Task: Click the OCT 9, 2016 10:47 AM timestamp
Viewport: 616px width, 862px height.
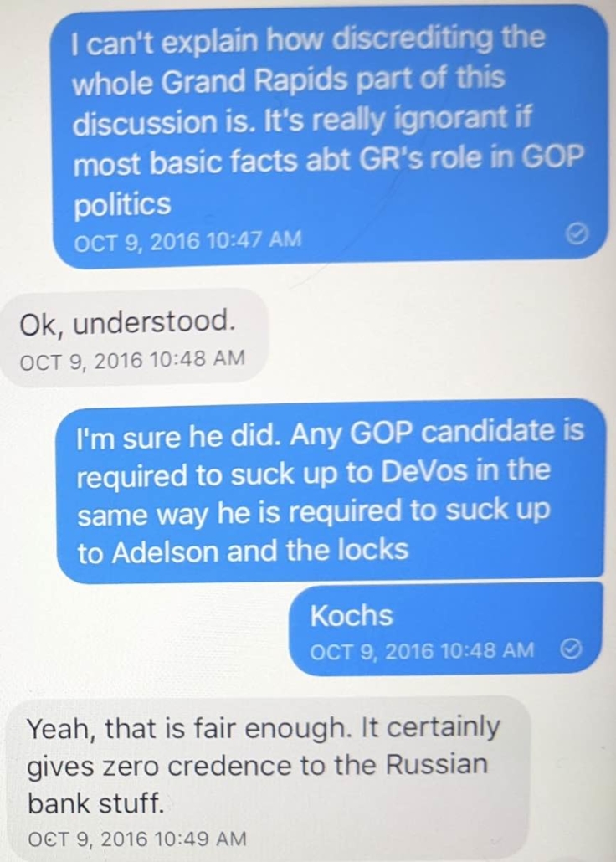Action: pos(187,240)
